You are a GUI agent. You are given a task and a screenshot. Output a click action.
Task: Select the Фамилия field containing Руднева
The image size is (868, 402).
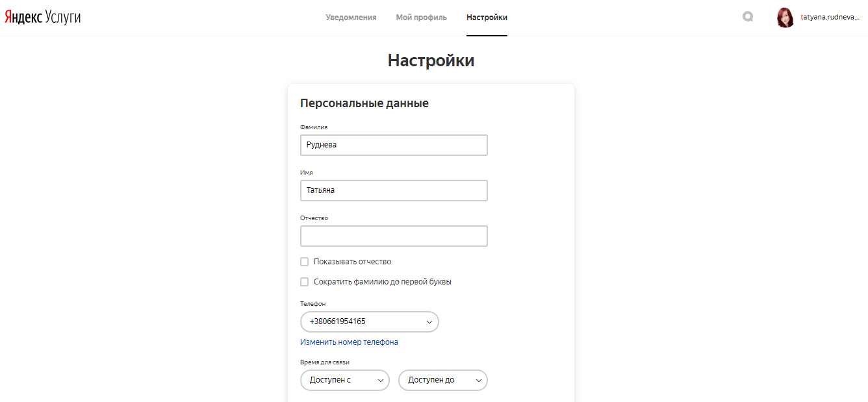394,145
